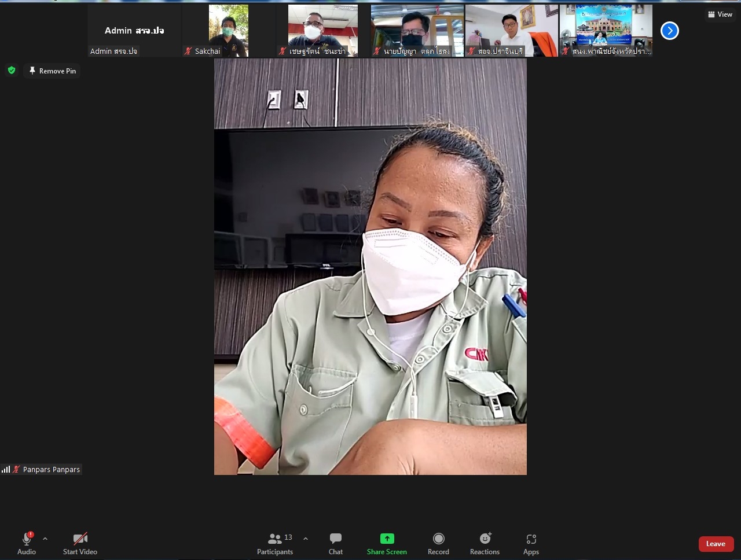Check the signal strength bars icon
This screenshot has height=560, width=741.
click(x=6, y=469)
